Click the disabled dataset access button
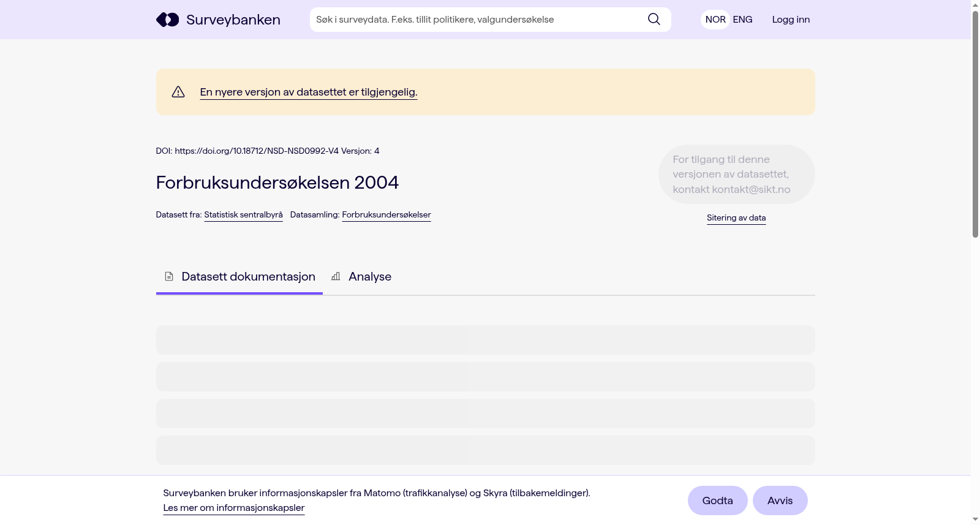 tap(736, 175)
